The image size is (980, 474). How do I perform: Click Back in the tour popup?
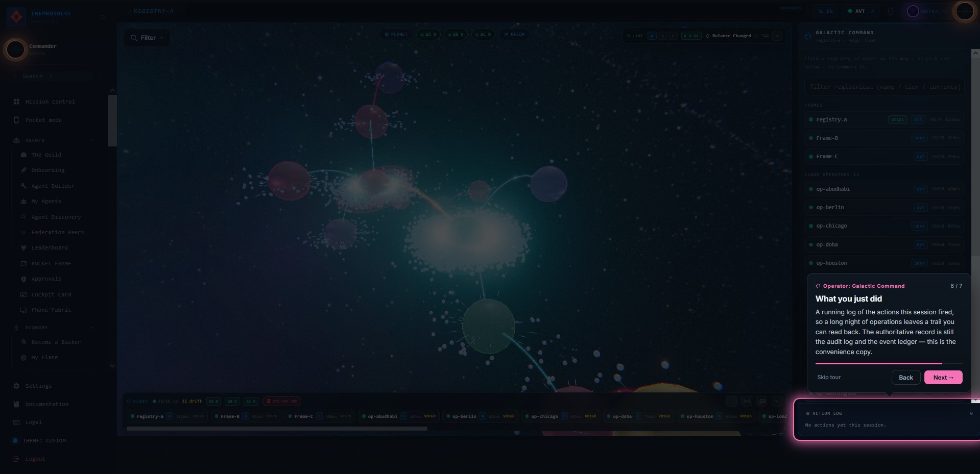tap(906, 378)
